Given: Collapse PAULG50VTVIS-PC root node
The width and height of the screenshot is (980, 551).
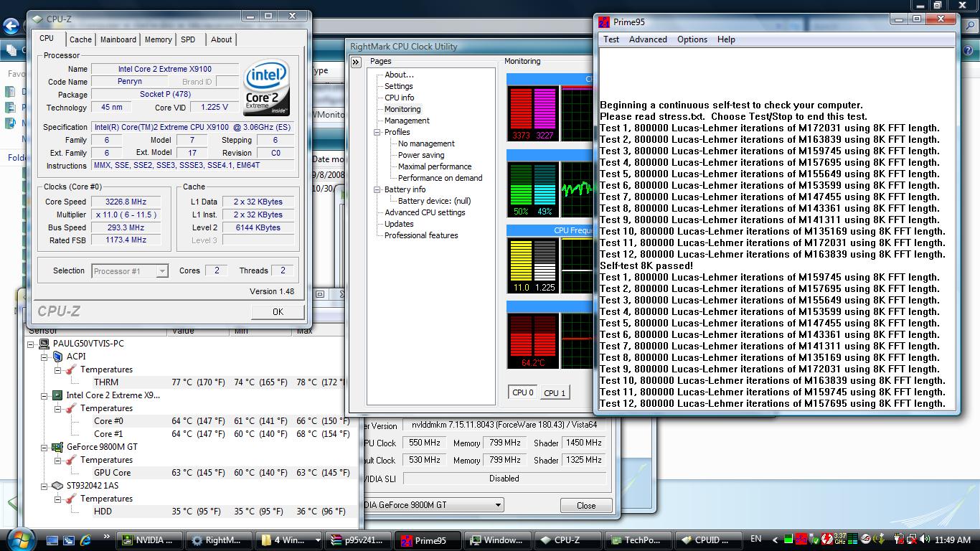Looking at the screenshot, I should point(32,344).
